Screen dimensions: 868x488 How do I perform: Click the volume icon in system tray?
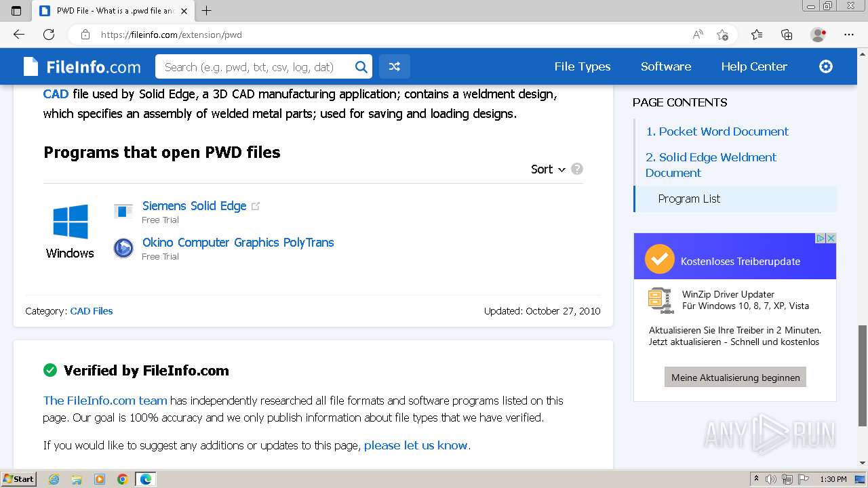pos(770,479)
